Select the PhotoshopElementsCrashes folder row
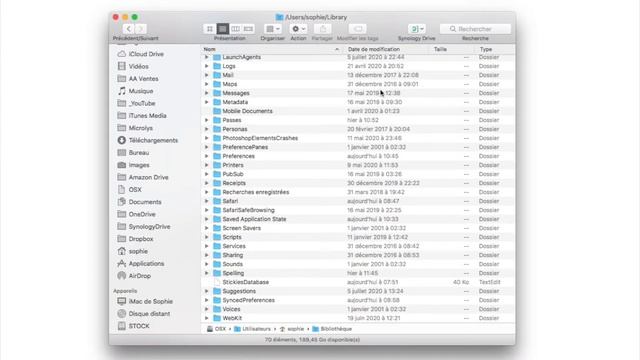640x360 pixels. tap(358, 138)
